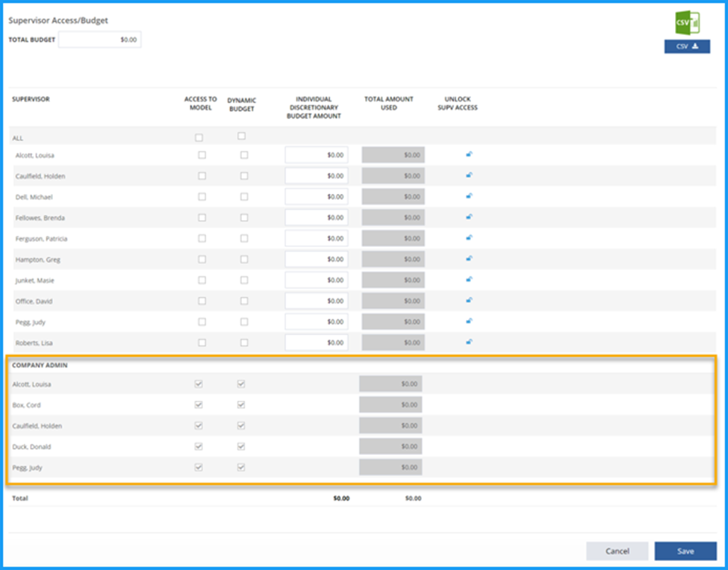The height and width of the screenshot is (570, 728).
Task: Select the name Hampton, Greg
Action: coord(37,260)
